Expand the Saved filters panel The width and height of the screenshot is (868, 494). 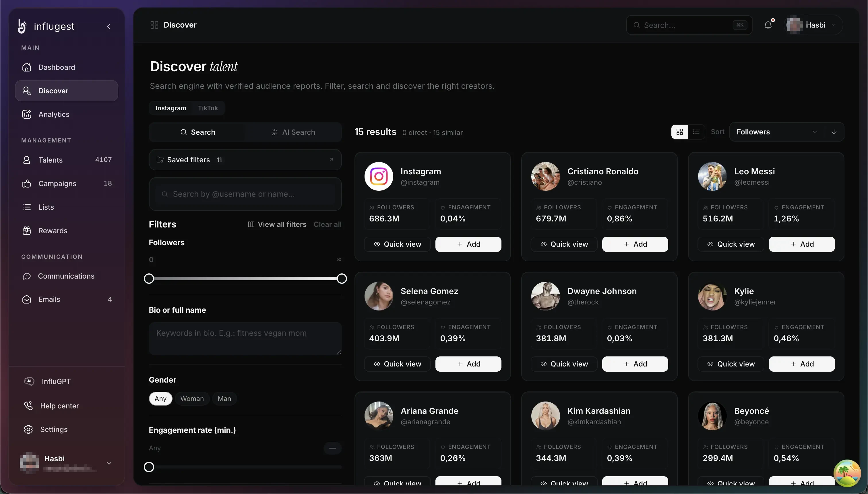pos(245,160)
